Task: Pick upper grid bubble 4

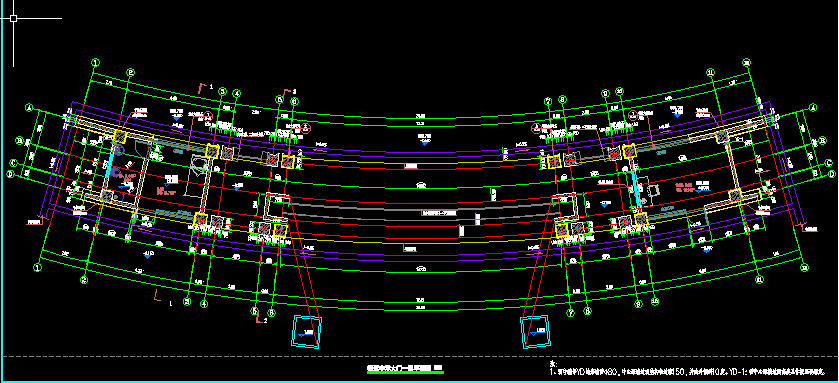Action: 237,93
